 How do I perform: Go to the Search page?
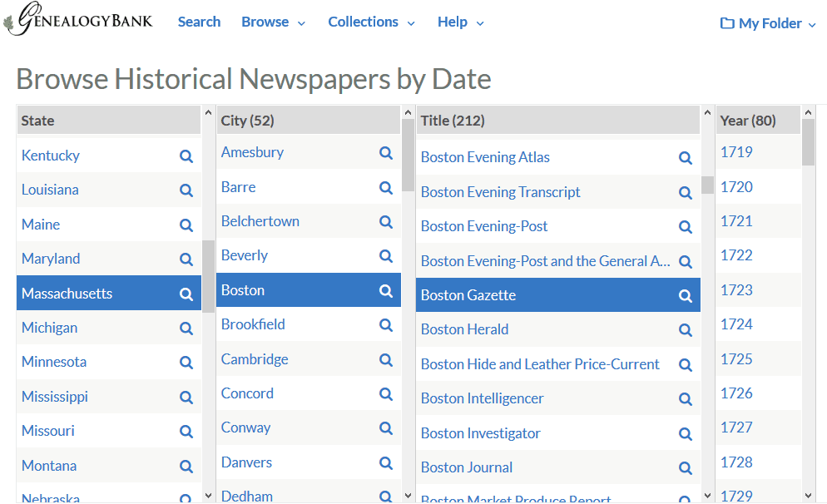[199, 22]
